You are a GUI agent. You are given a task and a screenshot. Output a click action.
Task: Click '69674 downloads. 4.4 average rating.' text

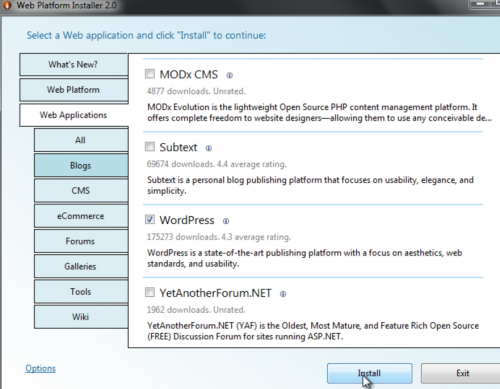pos(217,164)
